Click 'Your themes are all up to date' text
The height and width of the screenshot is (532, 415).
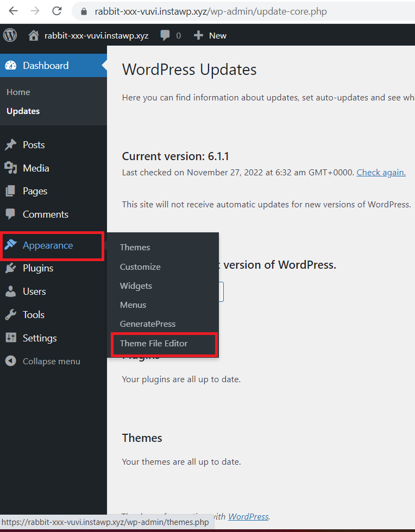pos(181,462)
